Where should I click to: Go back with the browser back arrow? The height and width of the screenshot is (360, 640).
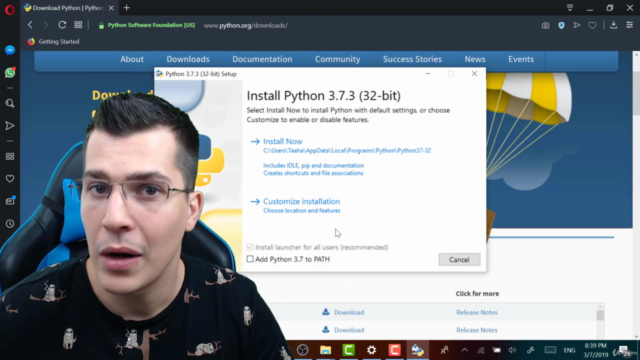[x=30, y=25]
